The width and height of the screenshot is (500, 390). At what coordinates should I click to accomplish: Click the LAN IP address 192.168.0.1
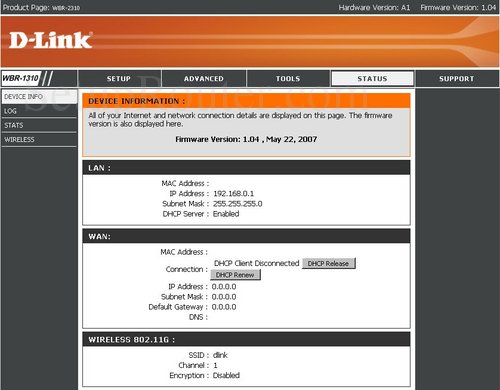pos(233,194)
